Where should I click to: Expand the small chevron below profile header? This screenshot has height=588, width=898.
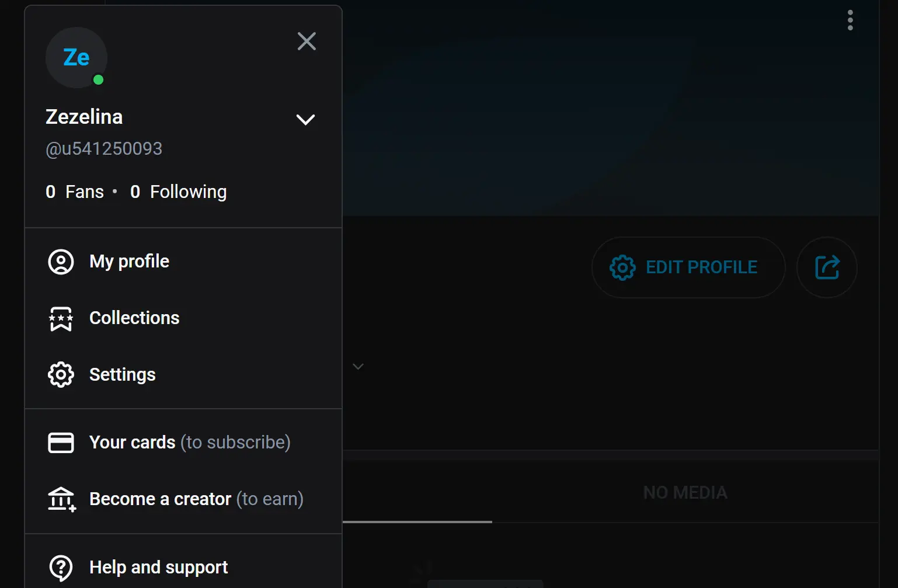point(358,367)
